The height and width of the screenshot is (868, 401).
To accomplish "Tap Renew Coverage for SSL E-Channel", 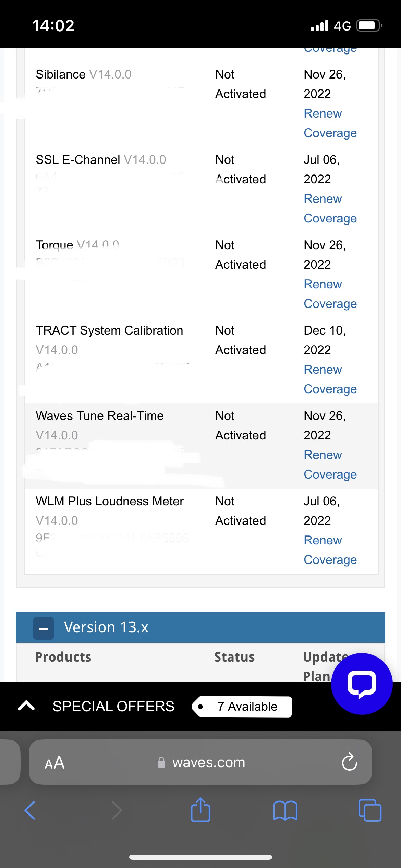I will (x=330, y=208).
